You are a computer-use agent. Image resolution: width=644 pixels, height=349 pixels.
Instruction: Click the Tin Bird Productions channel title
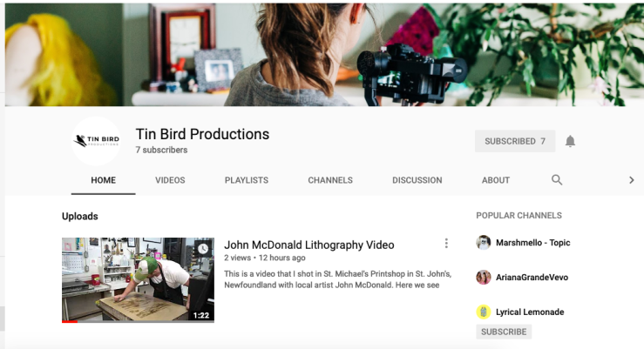pyautogui.click(x=202, y=134)
